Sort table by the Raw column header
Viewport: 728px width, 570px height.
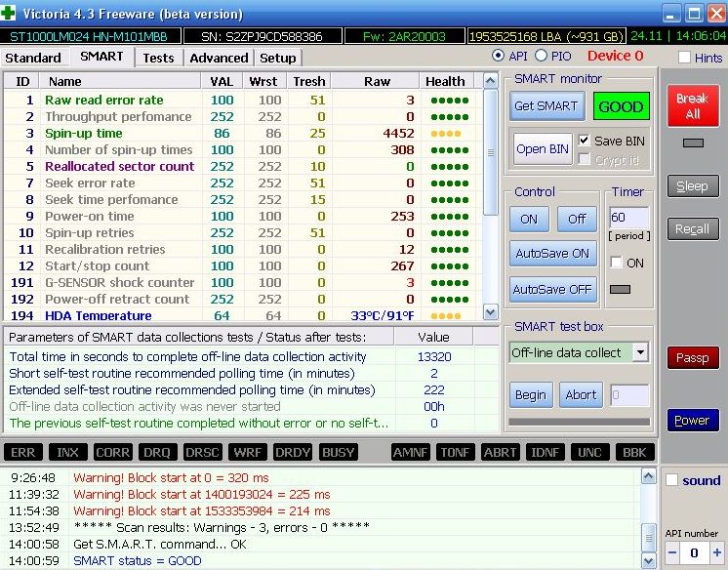coord(377,81)
